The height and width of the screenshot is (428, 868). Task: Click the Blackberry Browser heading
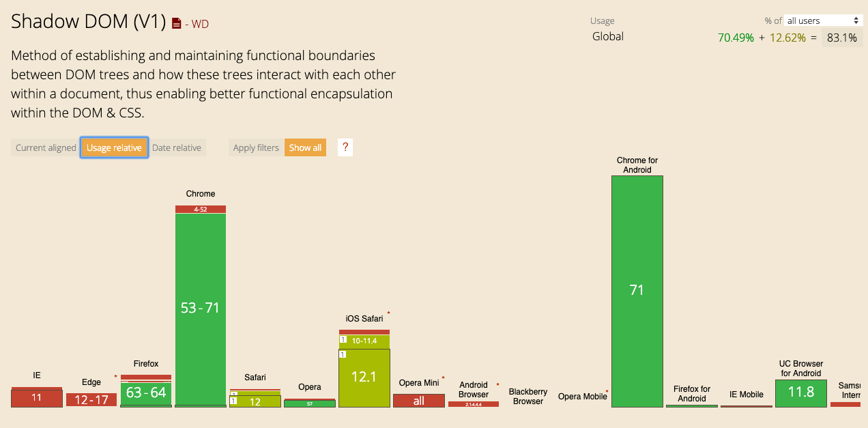click(x=528, y=397)
